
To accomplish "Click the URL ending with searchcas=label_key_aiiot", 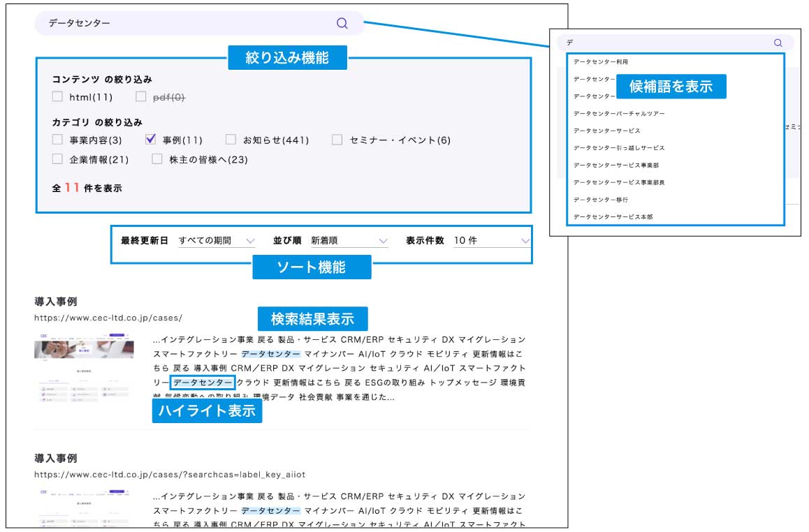I will (170, 475).
